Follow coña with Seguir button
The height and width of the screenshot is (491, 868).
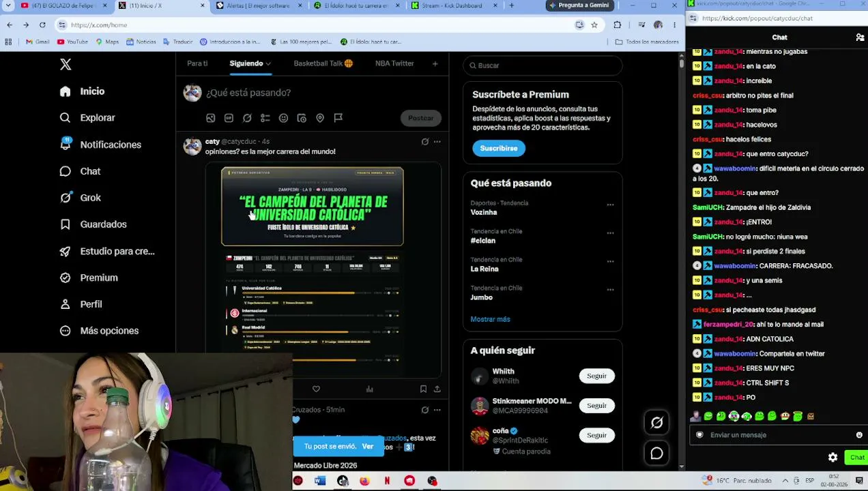(596, 435)
